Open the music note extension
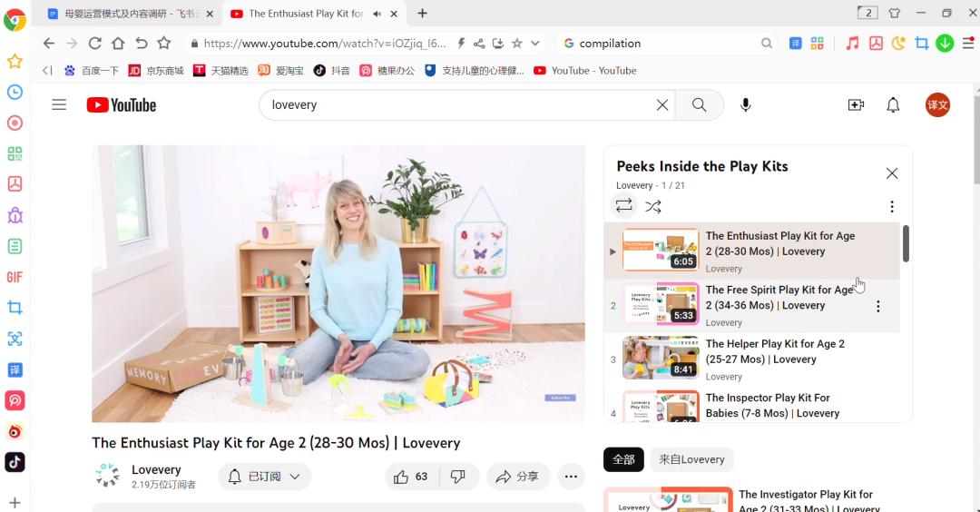 point(852,44)
